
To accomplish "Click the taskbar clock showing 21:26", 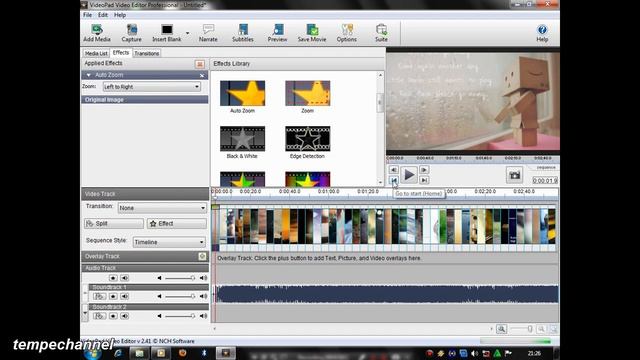I will [x=534, y=353].
